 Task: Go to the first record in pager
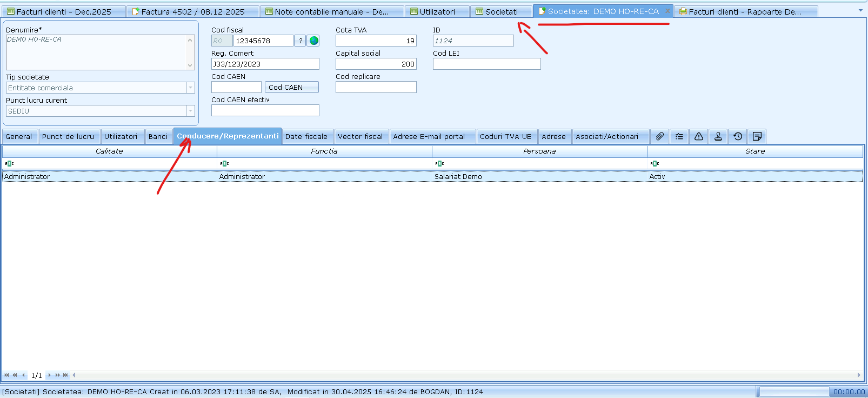(x=6, y=375)
